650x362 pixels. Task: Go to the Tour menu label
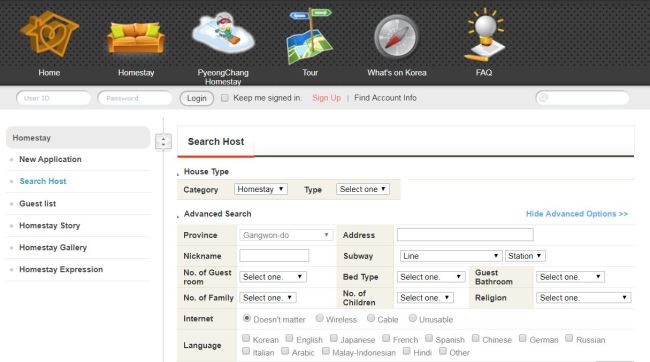310,73
